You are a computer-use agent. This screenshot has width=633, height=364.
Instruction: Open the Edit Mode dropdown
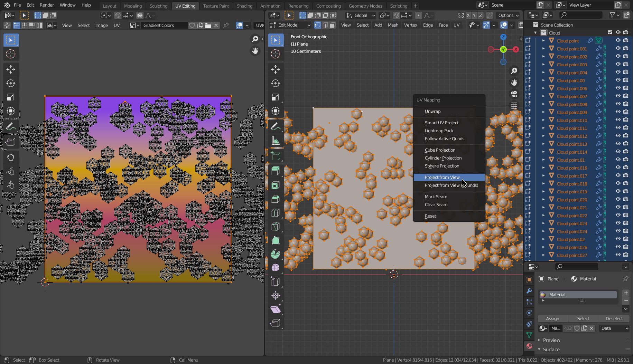tap(290, 25)
